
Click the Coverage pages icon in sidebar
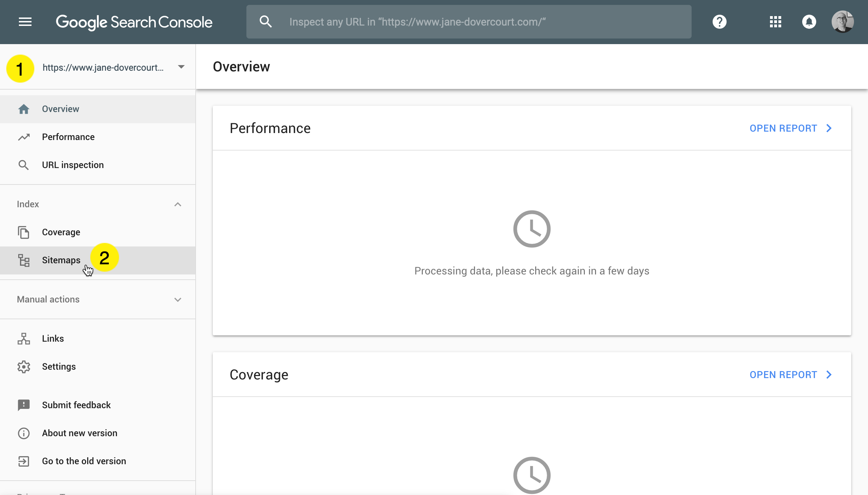pos(24,232)
